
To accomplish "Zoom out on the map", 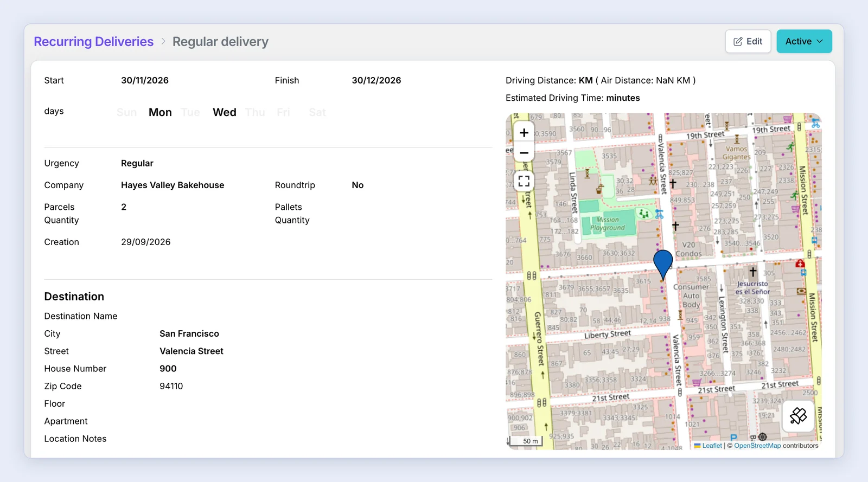I will tap(524, 153).
